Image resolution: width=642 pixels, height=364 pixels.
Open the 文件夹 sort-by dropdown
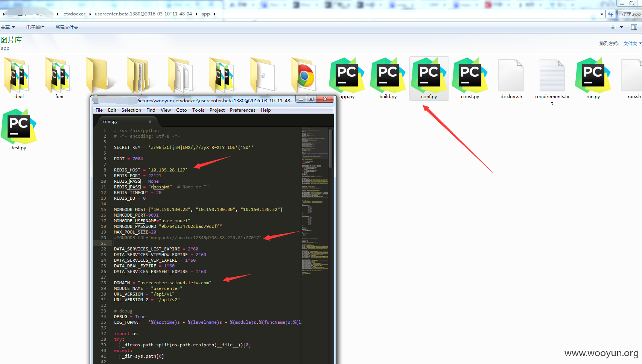click(632, 44)
